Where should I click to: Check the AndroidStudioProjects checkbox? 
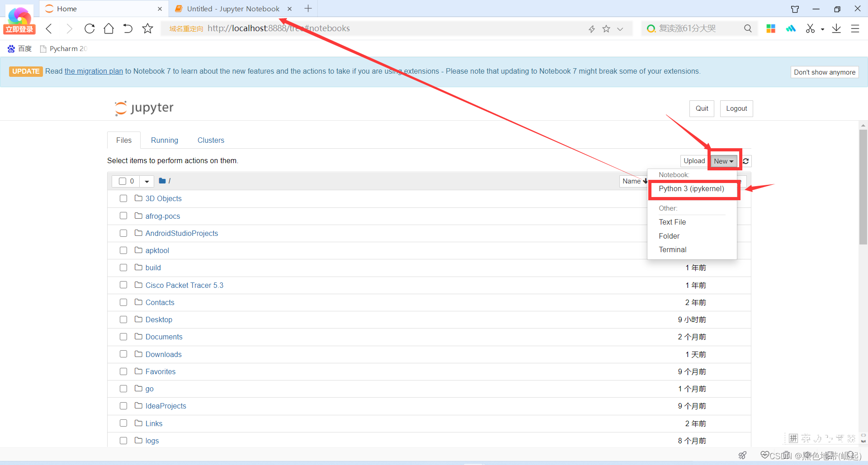point(123,233)
